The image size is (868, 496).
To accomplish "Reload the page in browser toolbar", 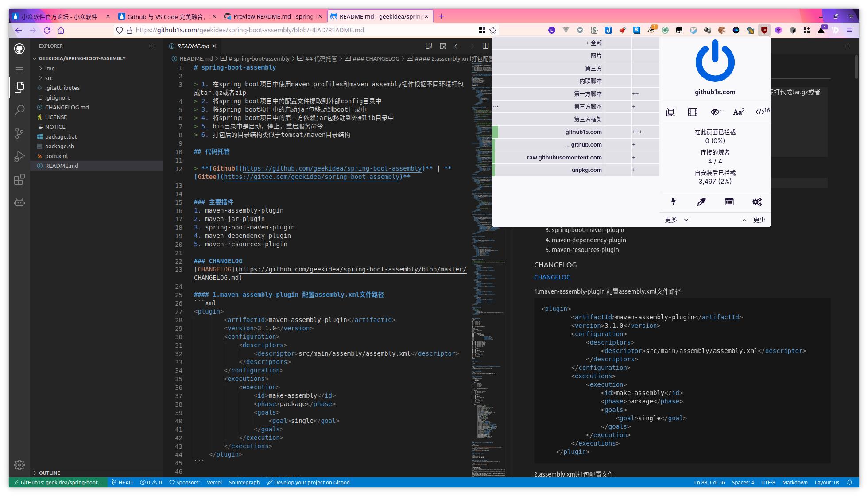I will [47, 30].
